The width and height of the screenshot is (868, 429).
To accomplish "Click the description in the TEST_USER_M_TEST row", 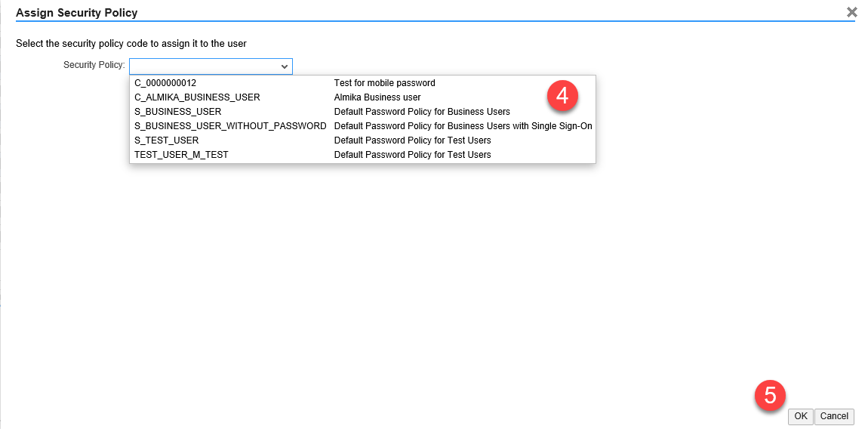I will [x=412, y=155].
